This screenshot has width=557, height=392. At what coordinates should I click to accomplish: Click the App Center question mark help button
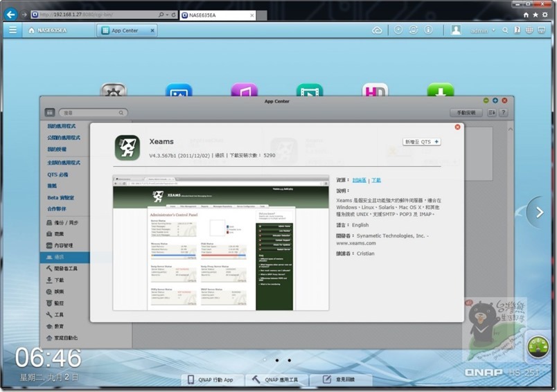tap(503, 113)
